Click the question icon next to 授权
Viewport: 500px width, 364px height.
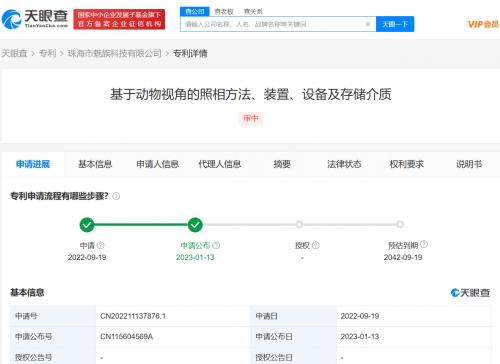click(x=316, y=245)
